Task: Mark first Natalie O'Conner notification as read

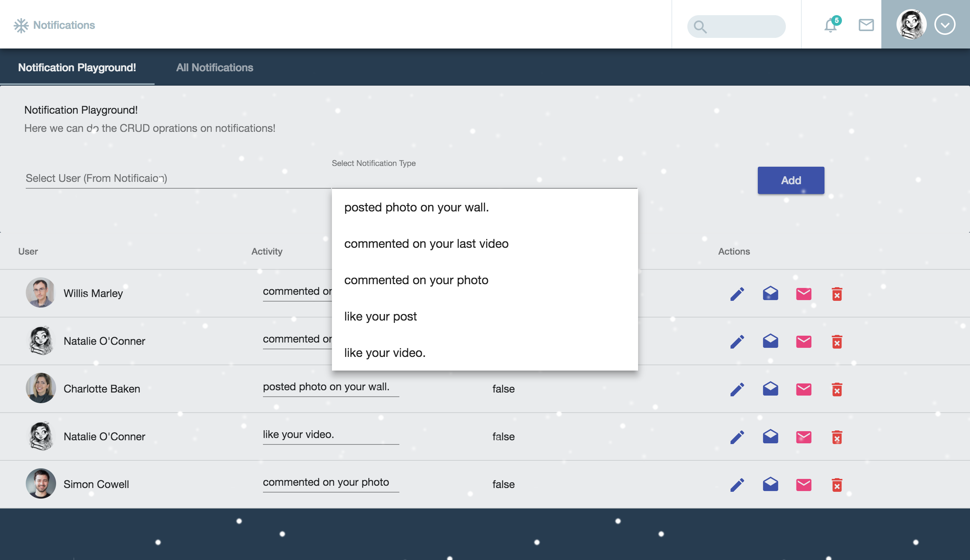Action: click(770, 341)
